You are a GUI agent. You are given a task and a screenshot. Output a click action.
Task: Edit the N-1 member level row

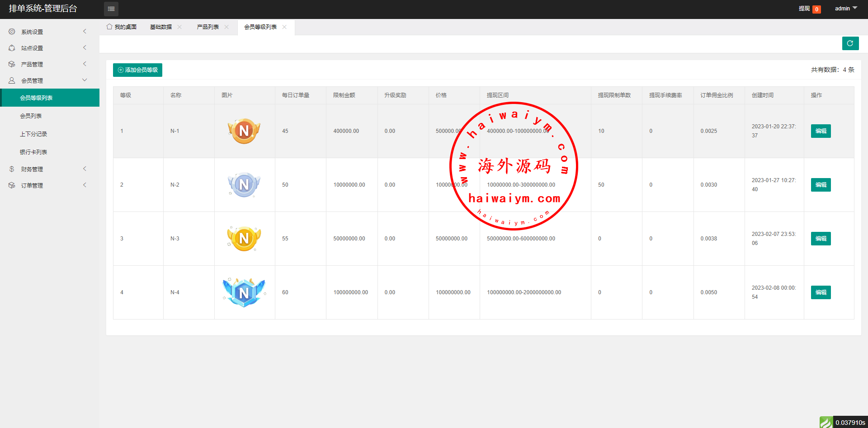click(x=821, y=131)
